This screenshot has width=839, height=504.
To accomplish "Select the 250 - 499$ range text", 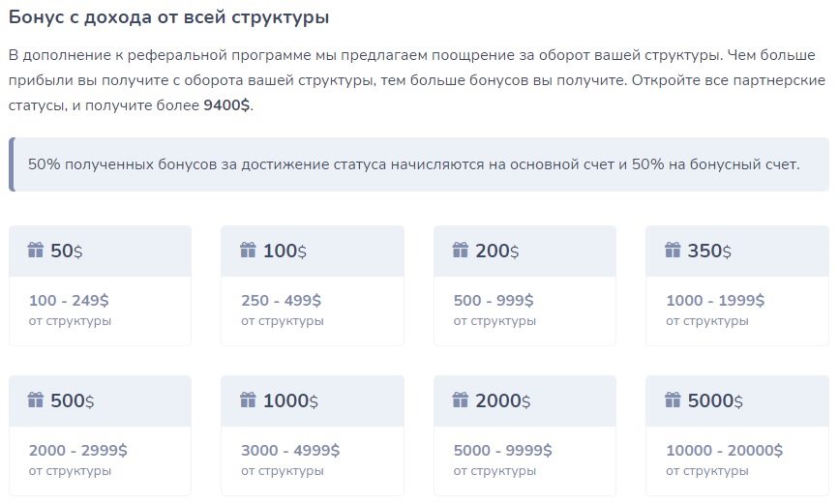I will pyautogui.click(x=281, y=300).
